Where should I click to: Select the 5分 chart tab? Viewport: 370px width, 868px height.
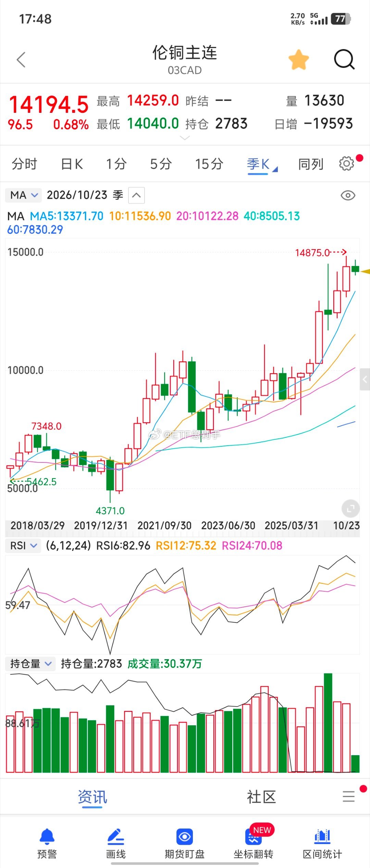click(x=161, y=164)
